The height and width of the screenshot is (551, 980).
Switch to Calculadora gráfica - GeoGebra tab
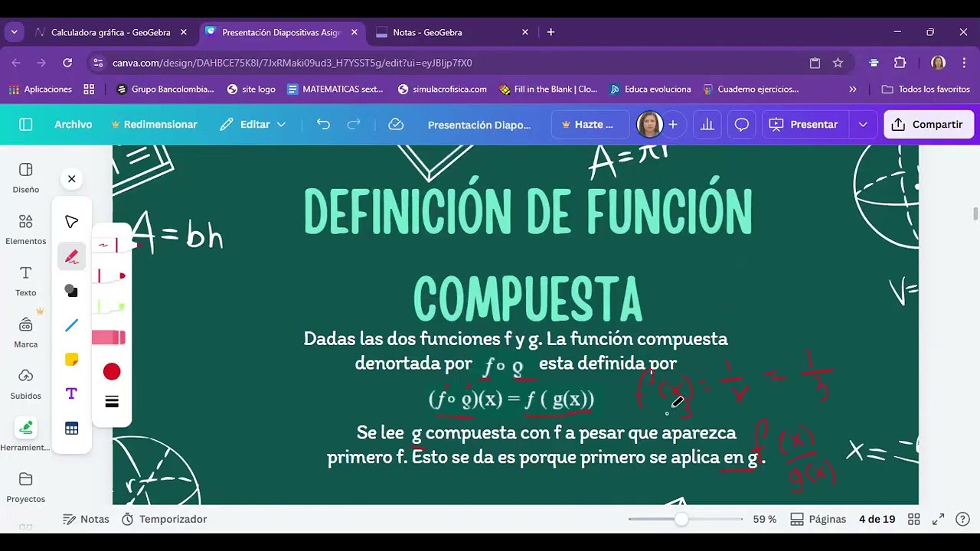tap(111, 32)
